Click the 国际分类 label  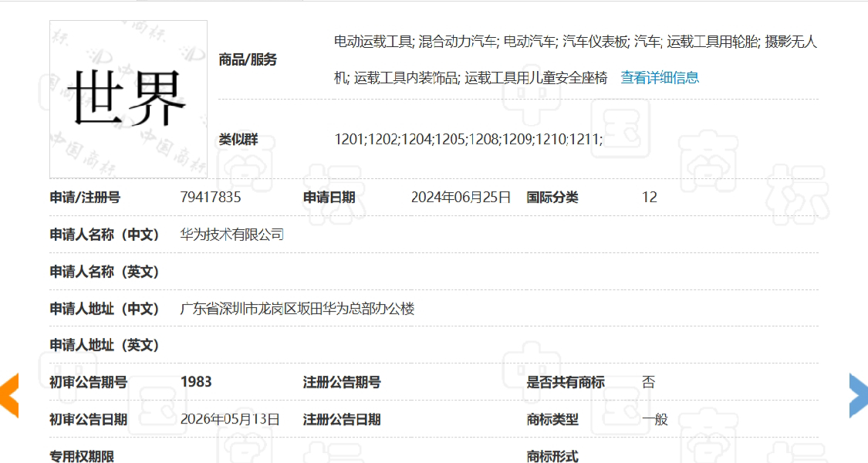(x=552, y=198)
